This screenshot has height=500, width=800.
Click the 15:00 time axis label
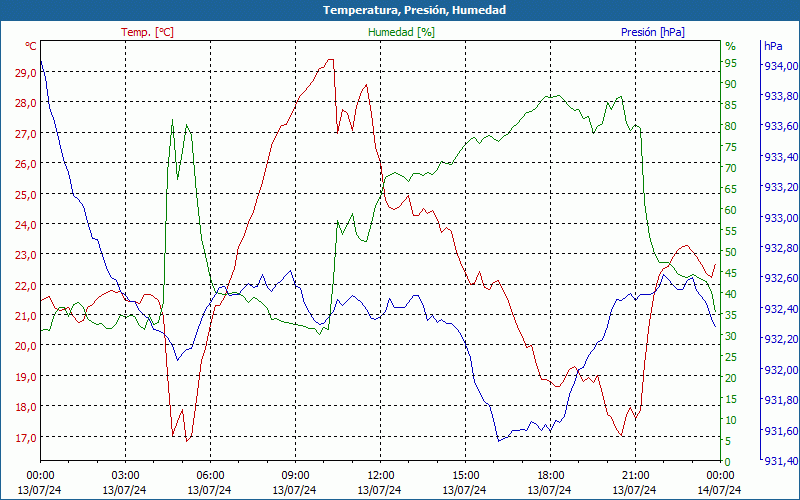pos(465,476)
